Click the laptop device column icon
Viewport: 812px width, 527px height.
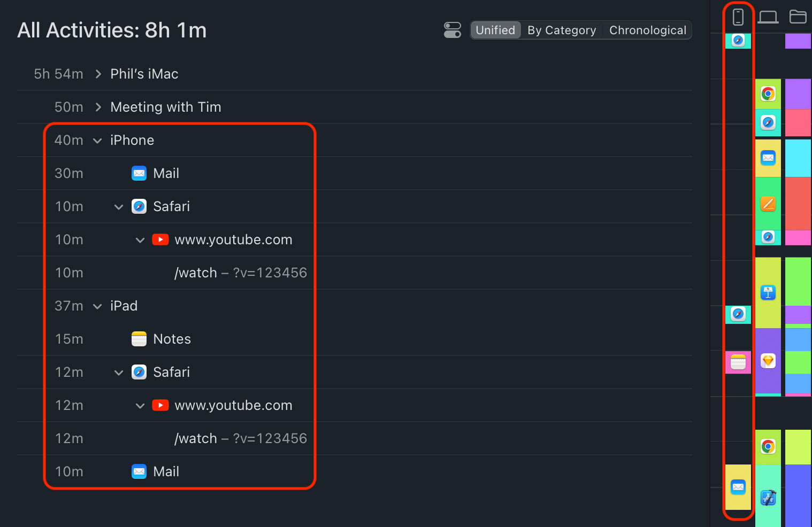768,17
